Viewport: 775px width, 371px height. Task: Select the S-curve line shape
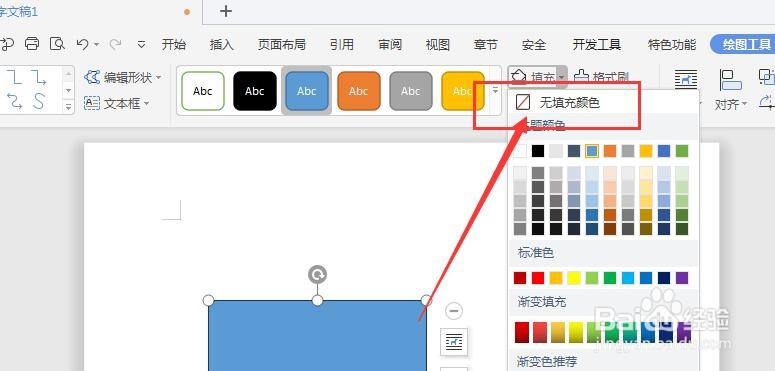click(x=39, y=102)
